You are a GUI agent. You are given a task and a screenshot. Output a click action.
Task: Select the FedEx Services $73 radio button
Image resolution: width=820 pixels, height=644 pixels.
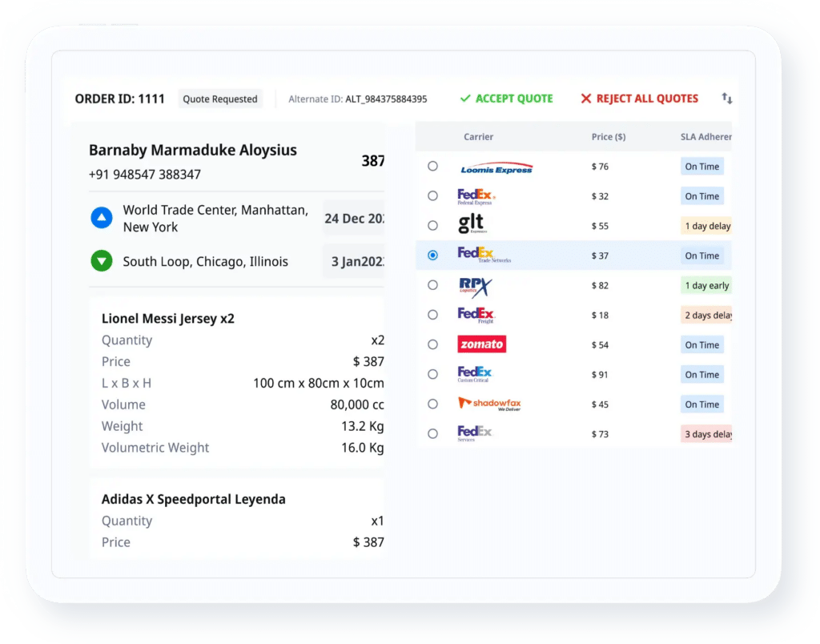(x=432, y=433)
